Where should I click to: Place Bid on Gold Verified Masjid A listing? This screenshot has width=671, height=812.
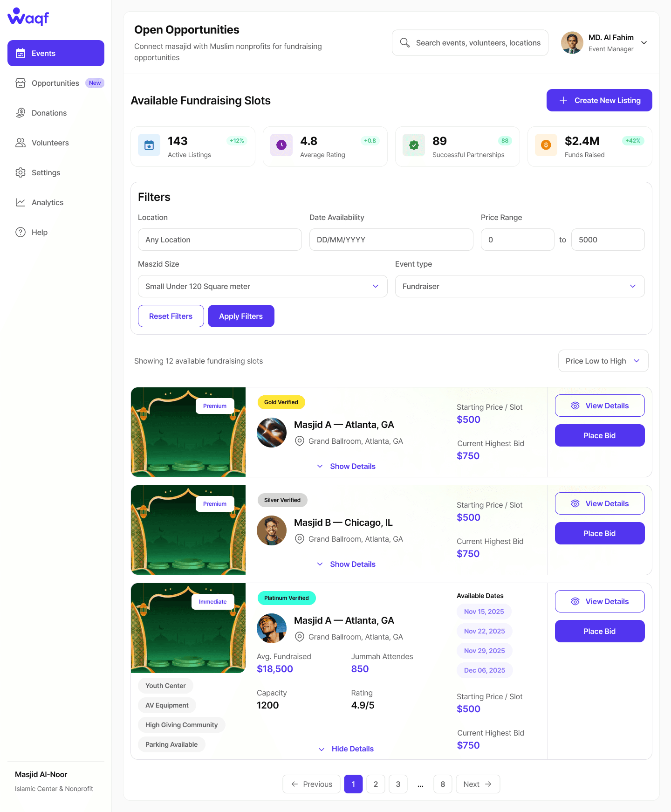coord(600,435)
